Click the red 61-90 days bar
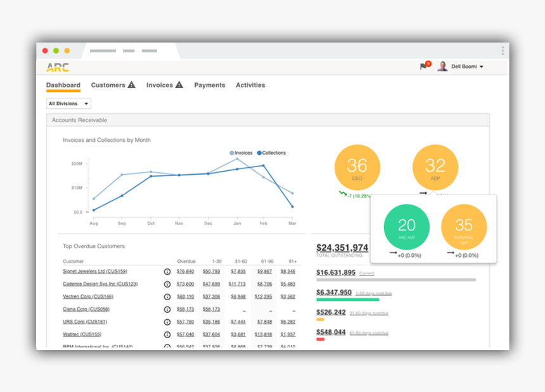This screenshot has width=545, height=392. click(x=321, y=339)
